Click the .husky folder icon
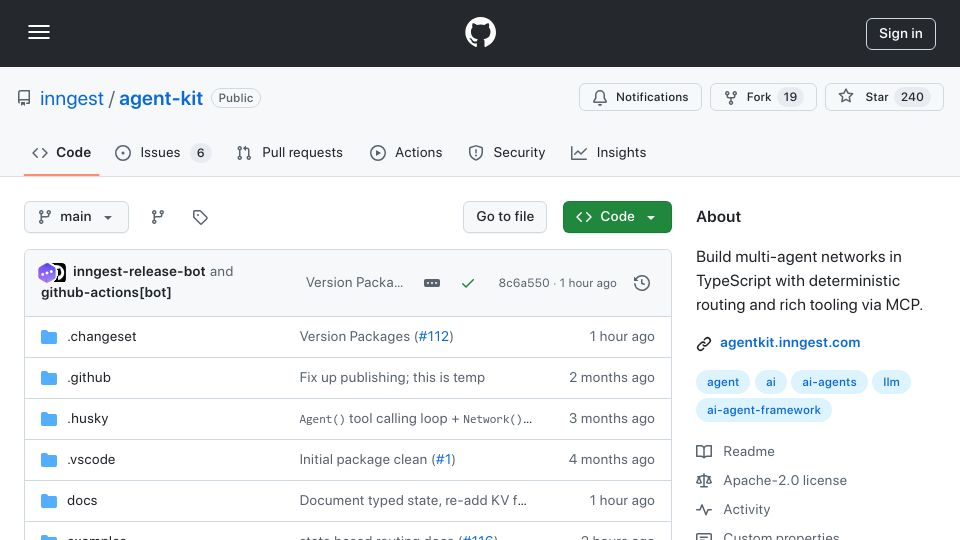 pyautogui.click(x=49, y=419)
